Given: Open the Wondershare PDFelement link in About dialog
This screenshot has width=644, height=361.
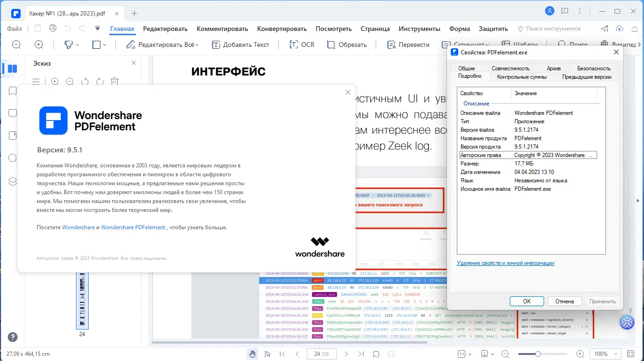Looking at the screenshot, I should click(133, 227).
